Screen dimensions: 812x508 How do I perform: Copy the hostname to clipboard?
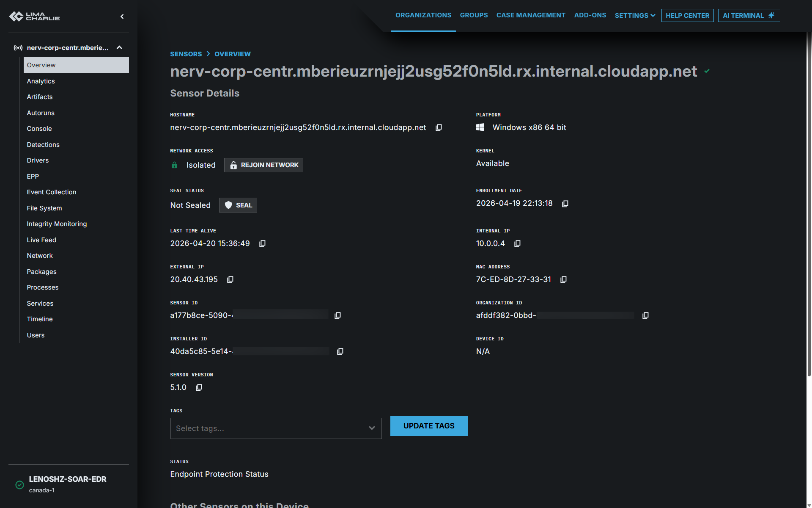pos(439,127)
